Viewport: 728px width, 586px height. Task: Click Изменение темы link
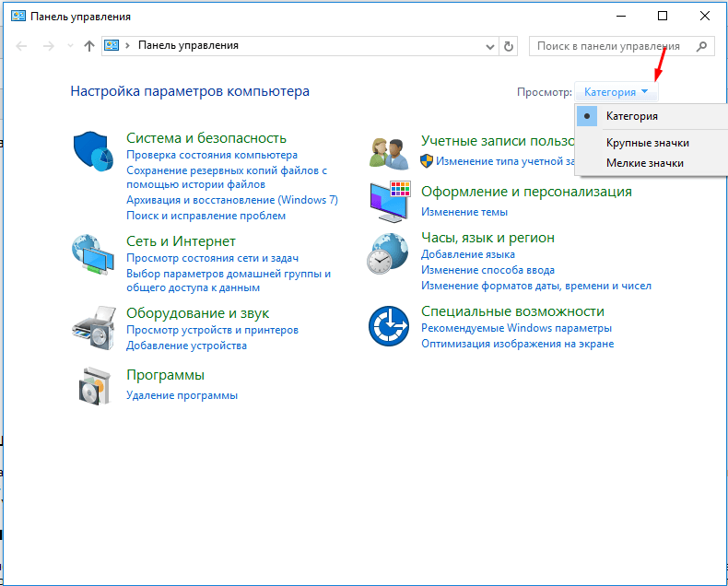(x=464, y=212)
